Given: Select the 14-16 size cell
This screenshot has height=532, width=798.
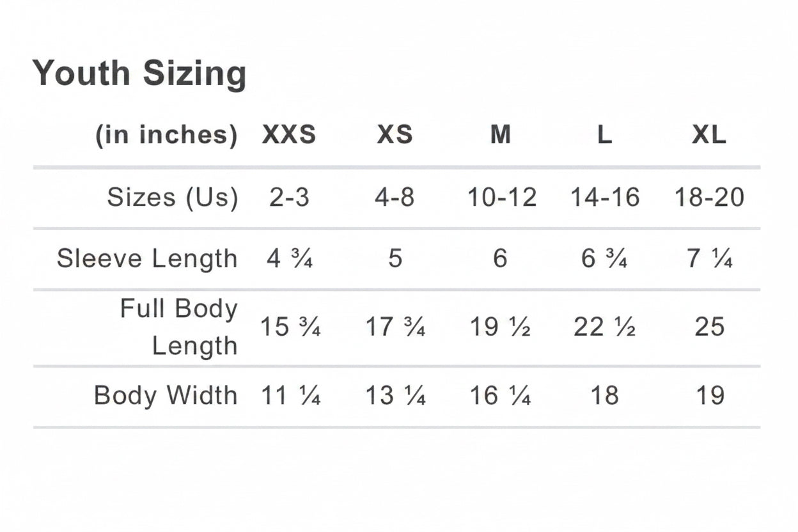Looking at the screenshot, I should [605, 197].
